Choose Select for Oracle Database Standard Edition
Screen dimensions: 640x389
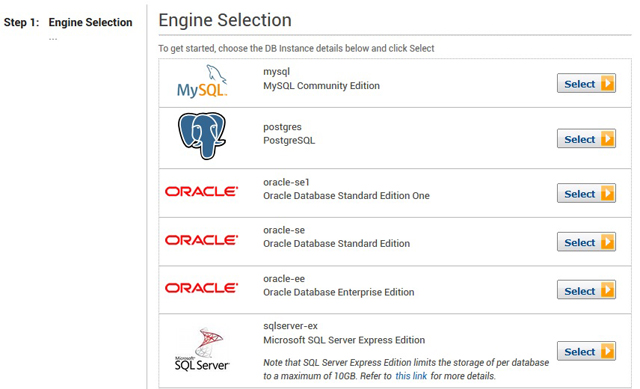pyautogui.click(x=586, y=242)
